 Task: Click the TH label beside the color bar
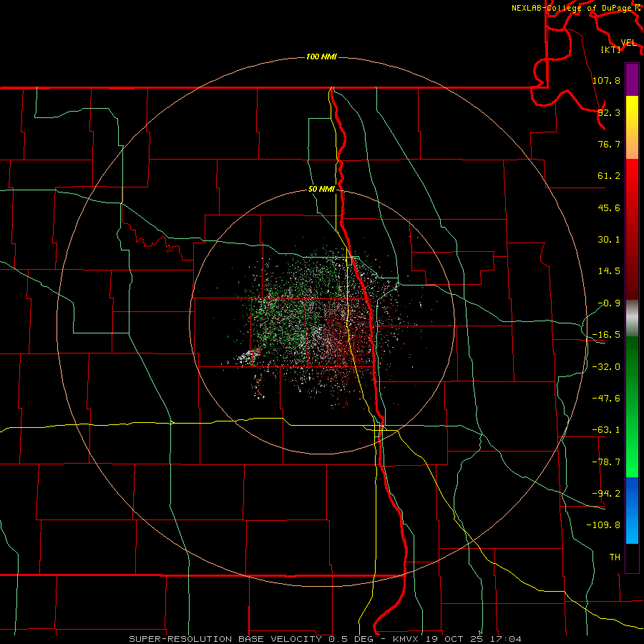click(615, 557)
